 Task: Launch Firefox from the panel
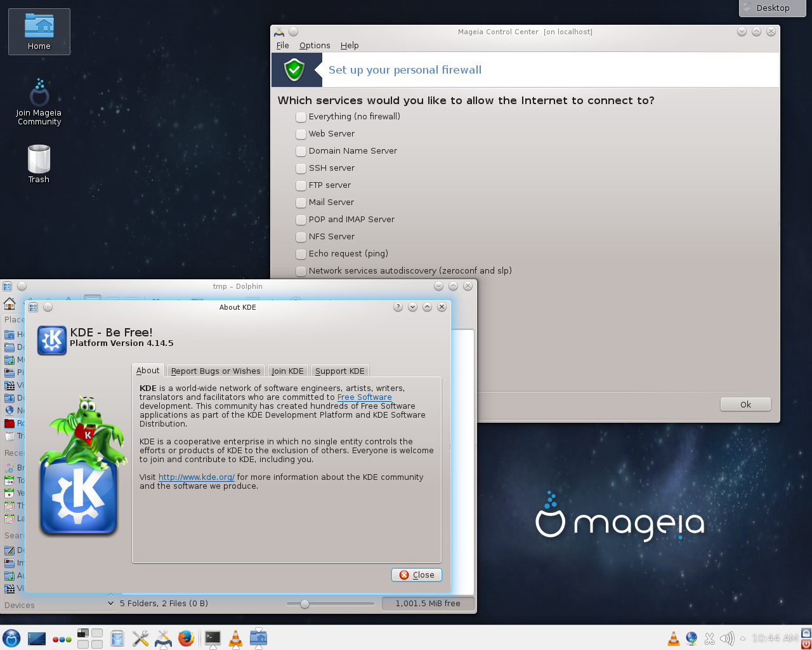point(186,638)
